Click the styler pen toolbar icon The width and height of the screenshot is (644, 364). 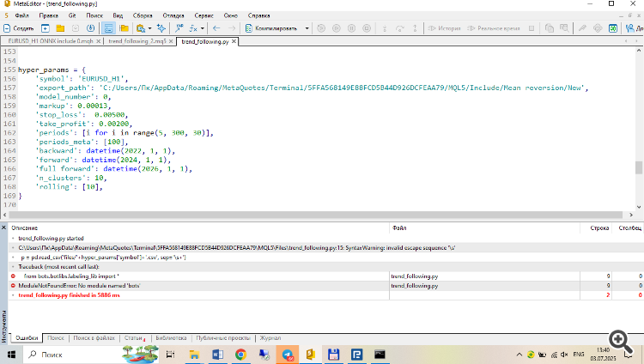tap(582, 28)
